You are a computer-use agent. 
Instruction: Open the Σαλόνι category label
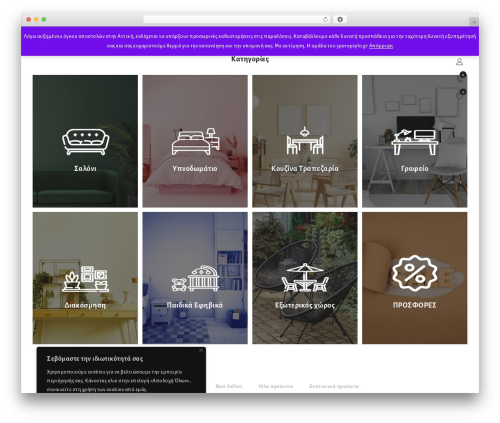pos(85,168)
